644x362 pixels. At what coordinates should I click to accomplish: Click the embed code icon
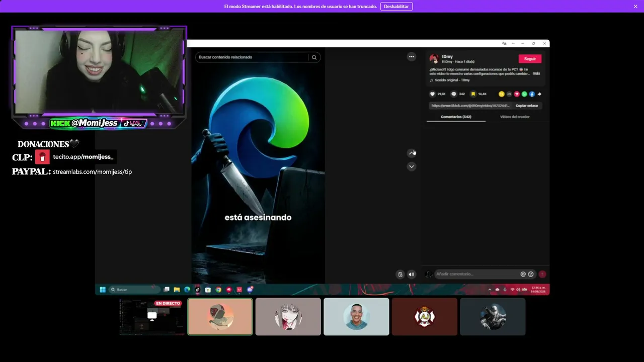509,94
